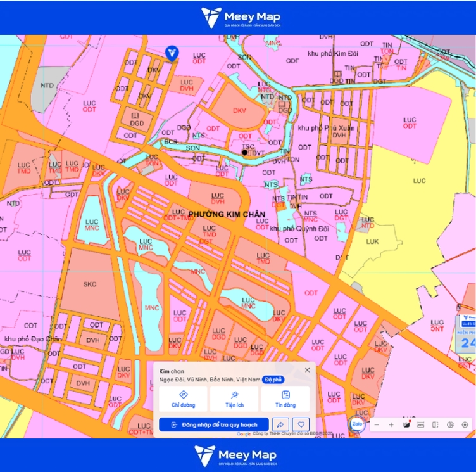
Task: Click the blue Meey Map pin marker
Action: pos(172,54)
